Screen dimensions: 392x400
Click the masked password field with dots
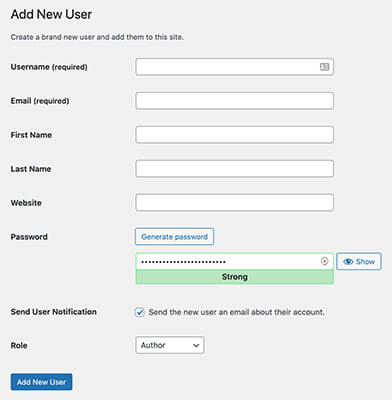click(234, 261)
